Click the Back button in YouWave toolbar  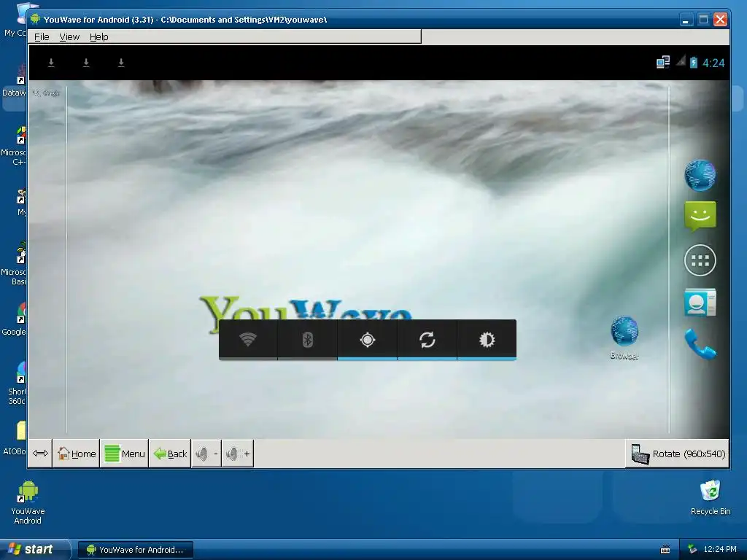(x=170, y=454)
